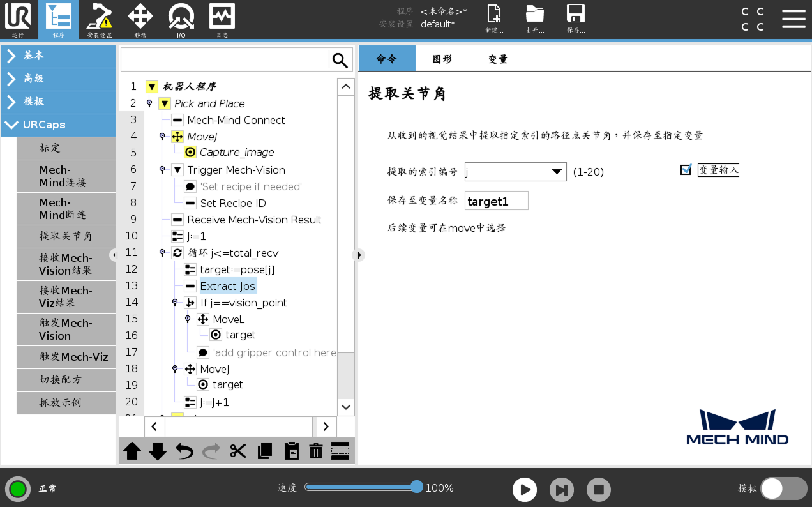Click the redo icon
812x507 pixels.
(211, 451)
